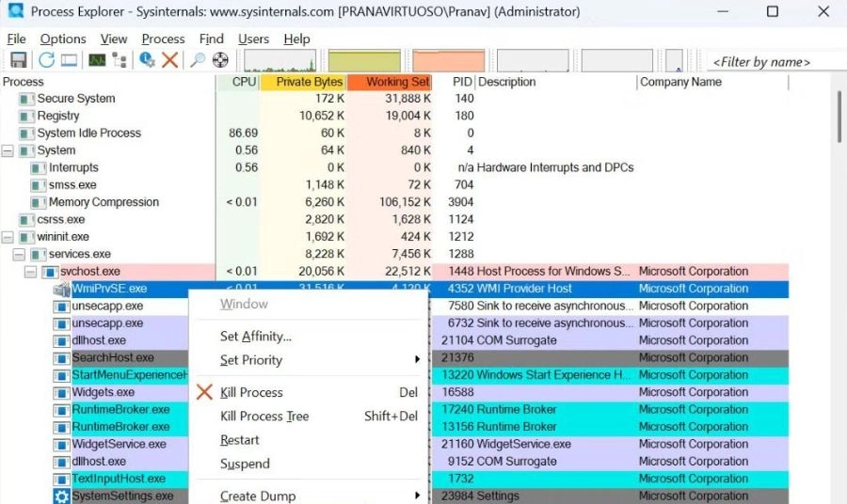Click the Filter by name field
This screenshot has width=847, height=504.
click(776, 62)
